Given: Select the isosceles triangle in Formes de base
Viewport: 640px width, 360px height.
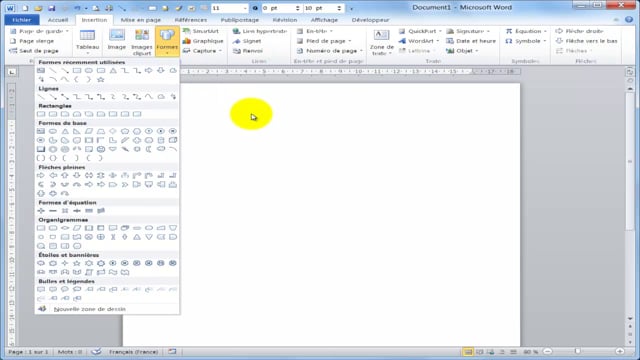Looking at the screenshot, I should click(x=65, y=131).
